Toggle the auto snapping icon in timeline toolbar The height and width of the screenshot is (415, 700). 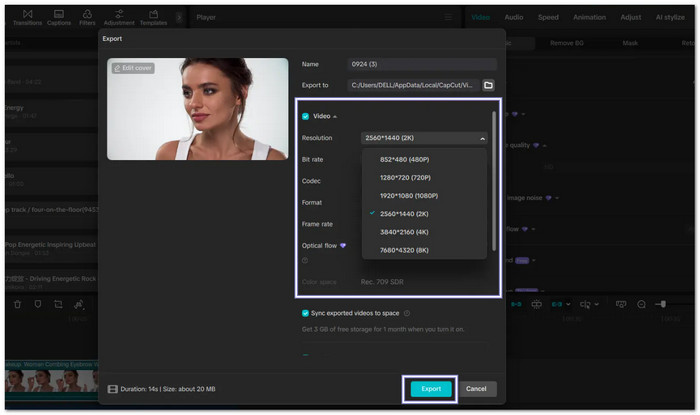537,304
